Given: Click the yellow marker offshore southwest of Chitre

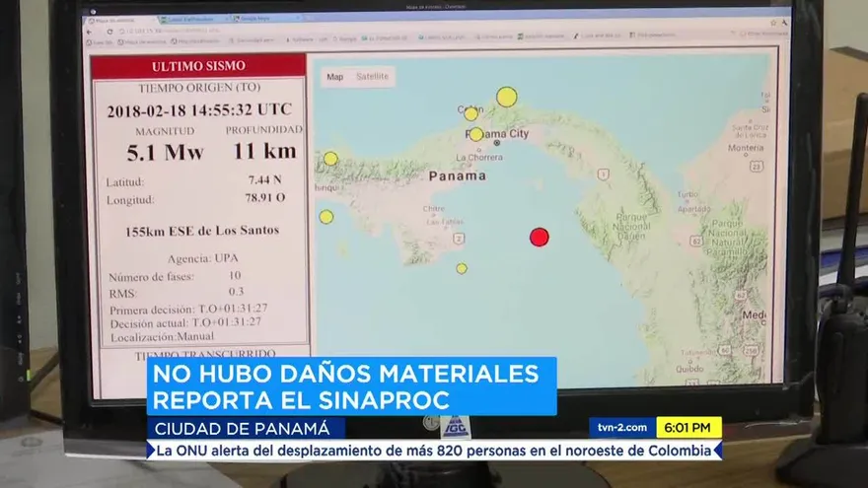Looking at the screenshot, I should coord(326,217).
